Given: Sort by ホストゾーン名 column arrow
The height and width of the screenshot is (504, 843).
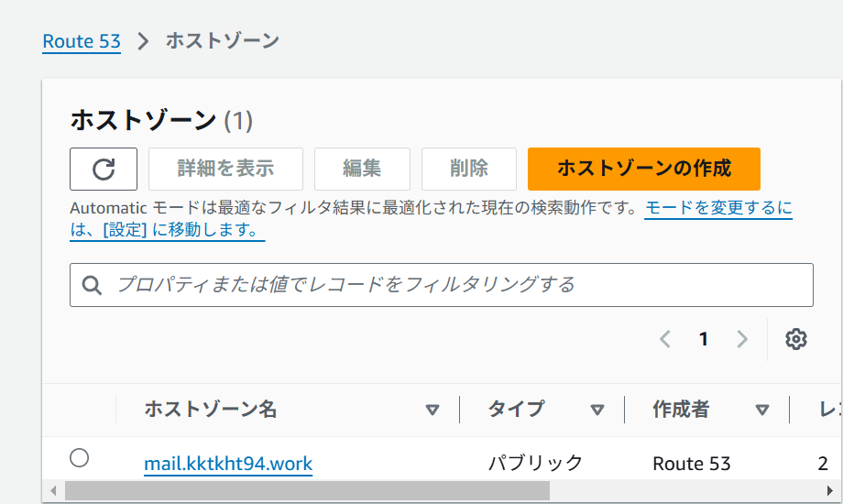Looking at the screenshot, I should (x=432, y=411).
